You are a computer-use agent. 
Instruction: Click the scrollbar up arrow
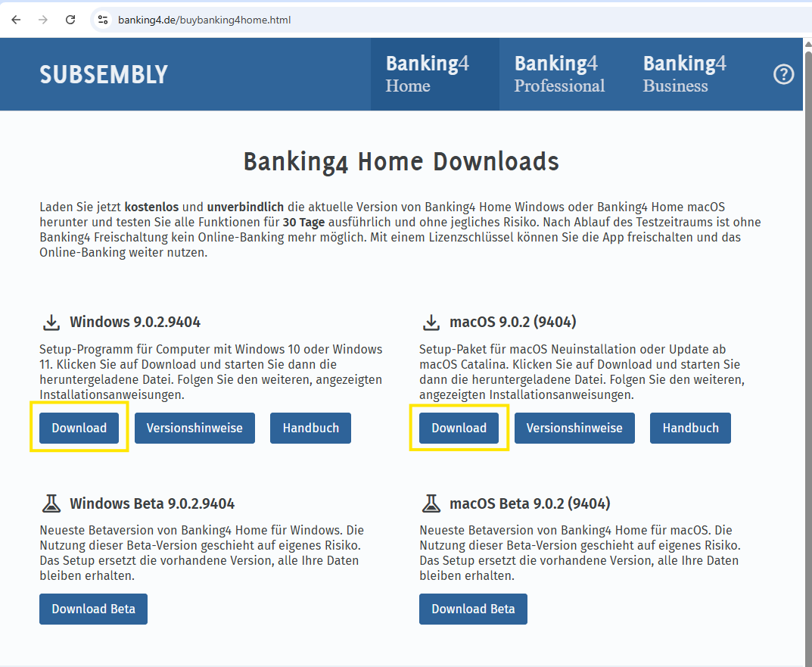(x=807, y=44)
